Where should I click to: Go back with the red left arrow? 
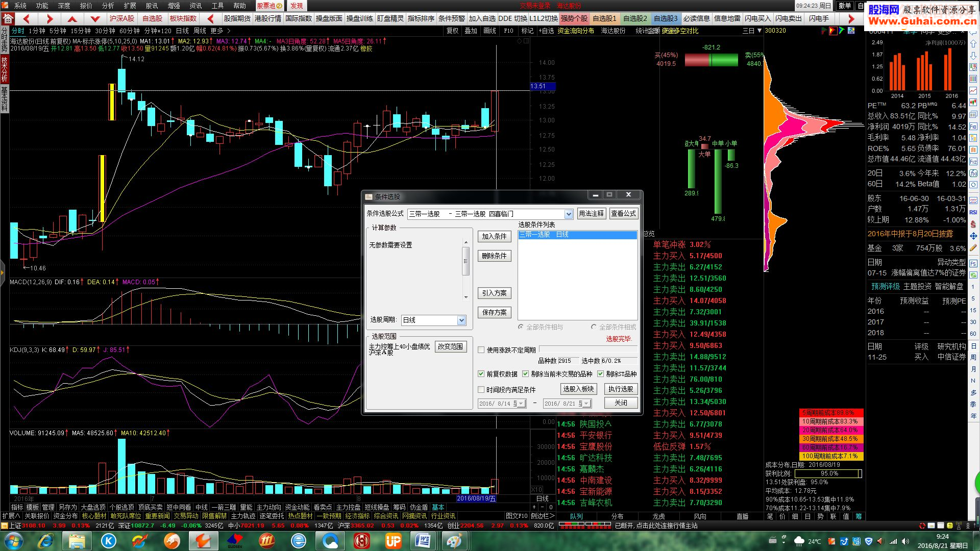[27, 19]
